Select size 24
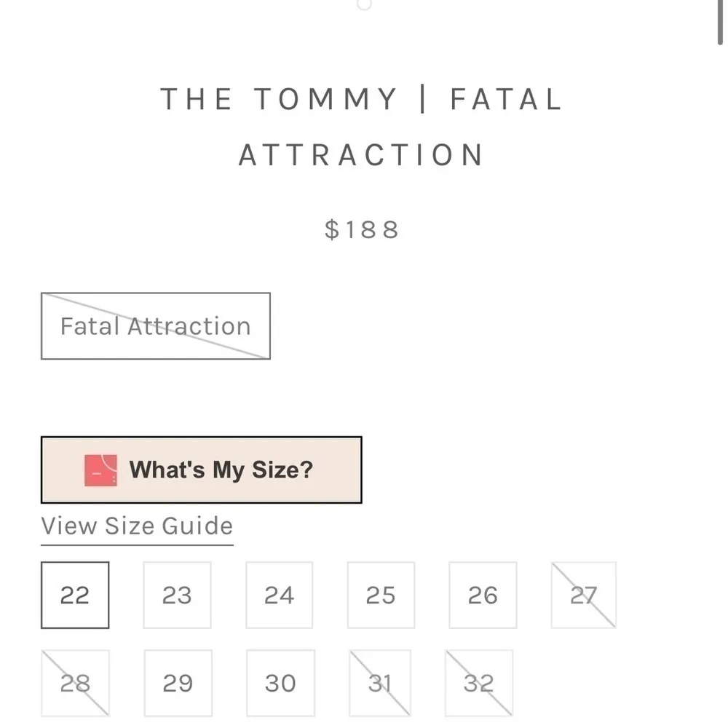 point(279,595)
